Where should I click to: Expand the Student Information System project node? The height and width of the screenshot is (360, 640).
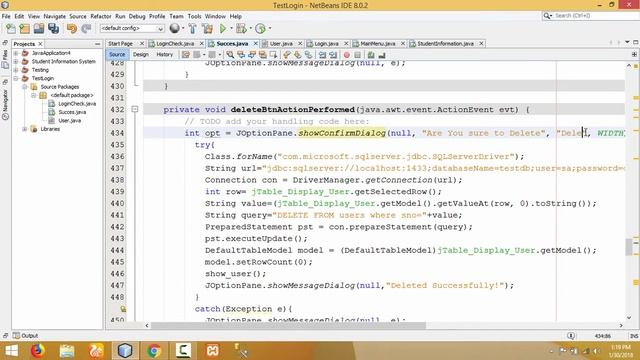16,62
